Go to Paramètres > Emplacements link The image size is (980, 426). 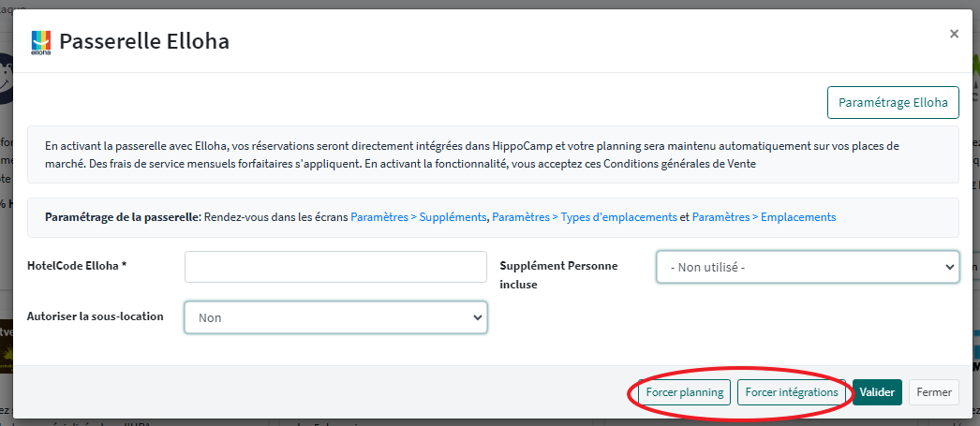pos(764,217)
